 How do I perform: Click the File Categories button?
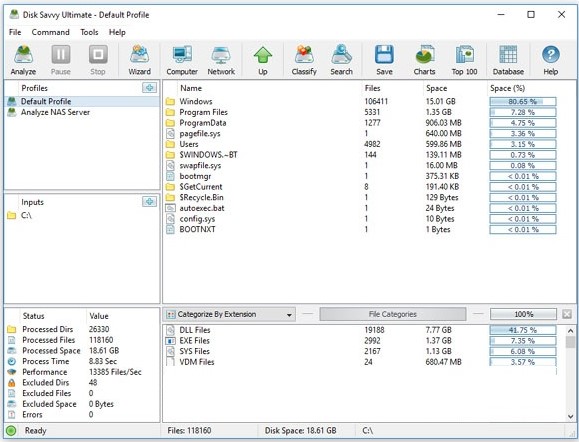click(x=393, y=314)
